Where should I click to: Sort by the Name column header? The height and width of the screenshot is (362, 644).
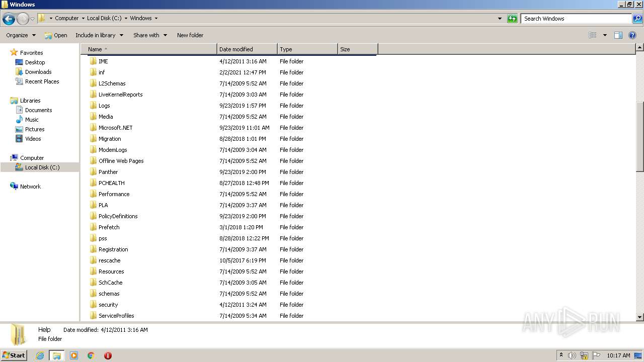[x=149, y=49]
